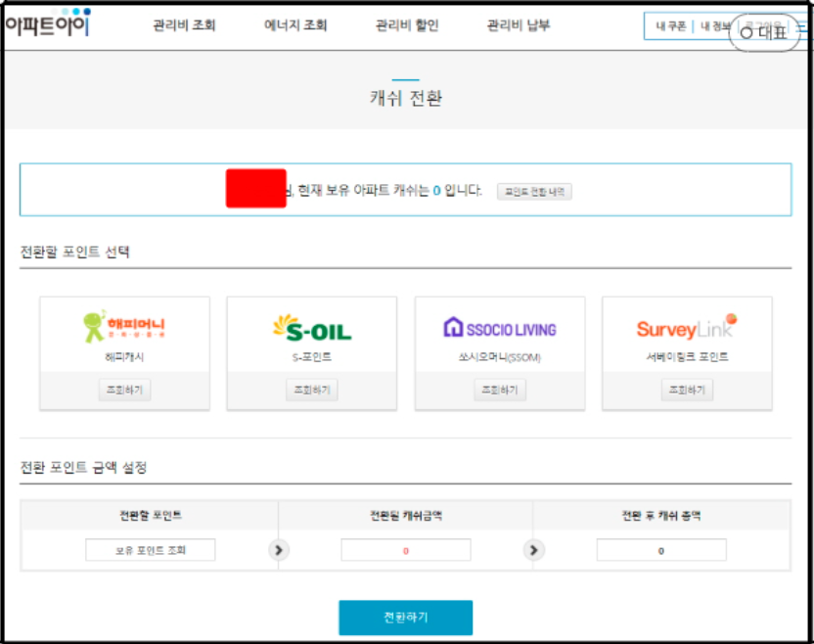Click arrow icon after 전환할 포인트 column
This screenshot has width=814, height=644.
279,550
